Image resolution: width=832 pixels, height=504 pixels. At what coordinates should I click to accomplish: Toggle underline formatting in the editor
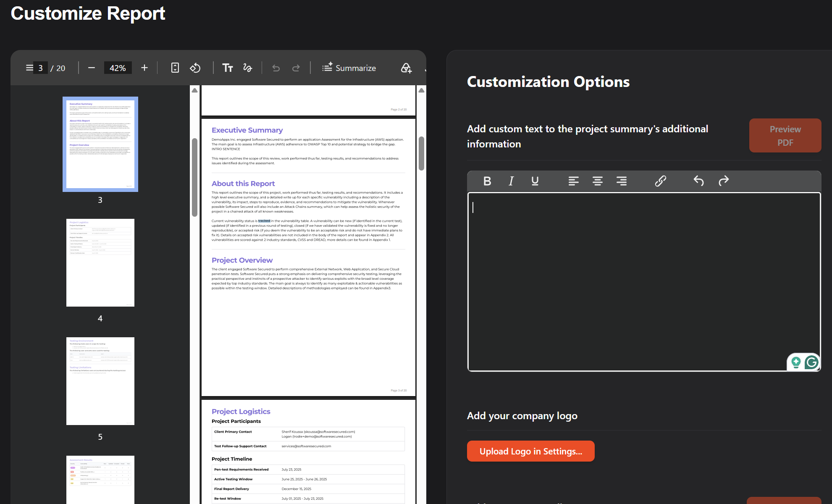tap(535, 181)
